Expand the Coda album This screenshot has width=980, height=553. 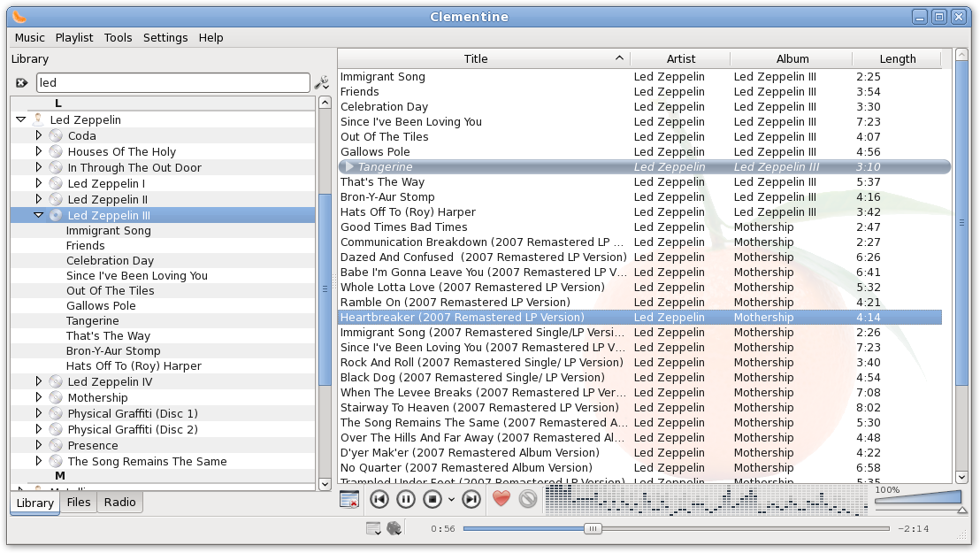(x=39, y=135)
